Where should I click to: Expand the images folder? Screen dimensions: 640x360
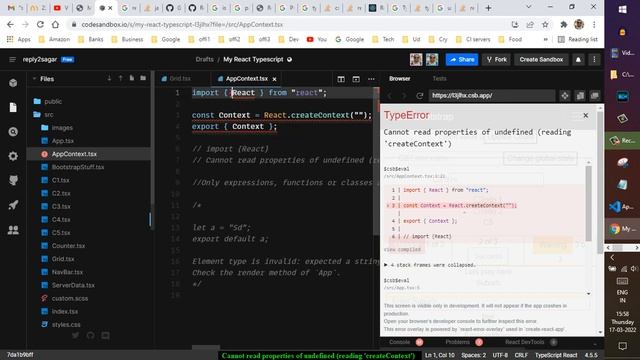coord(62,128)
